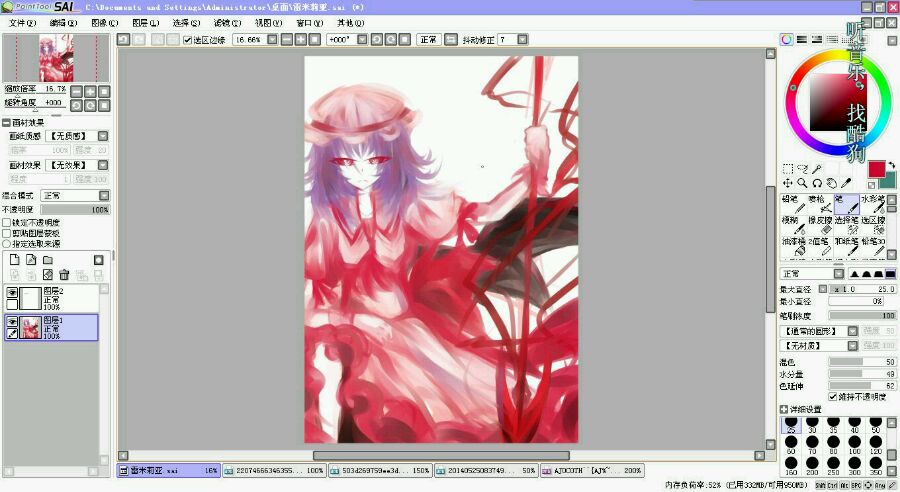
Task: Show the RGB slider panel
Action: pyautogui.click(x=801, y=40)
